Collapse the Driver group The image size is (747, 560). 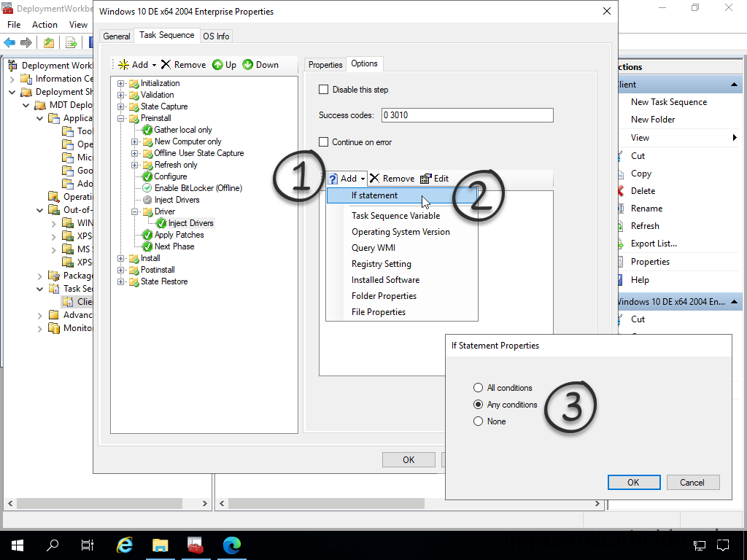point(134,211)
